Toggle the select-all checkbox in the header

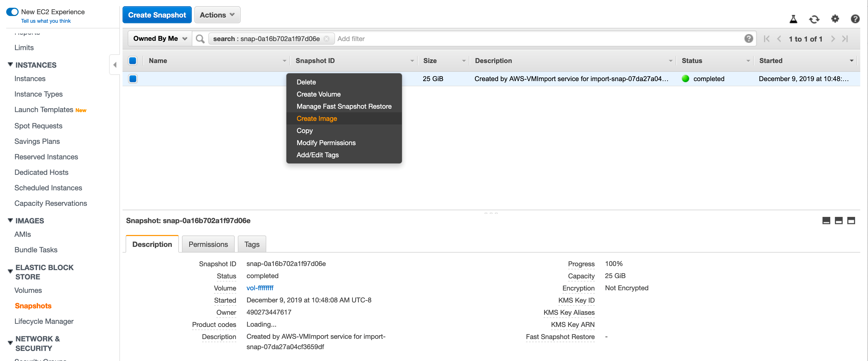click(x=133, y=61)
